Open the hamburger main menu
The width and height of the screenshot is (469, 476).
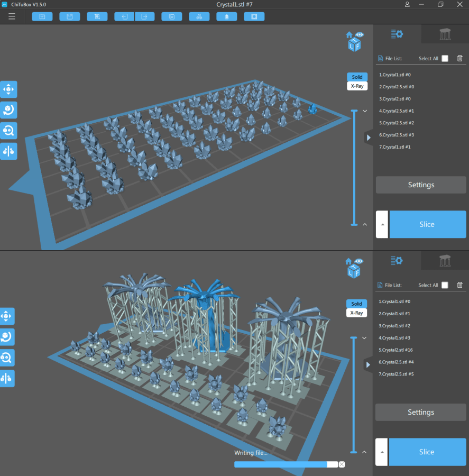[x=12, y=16]
